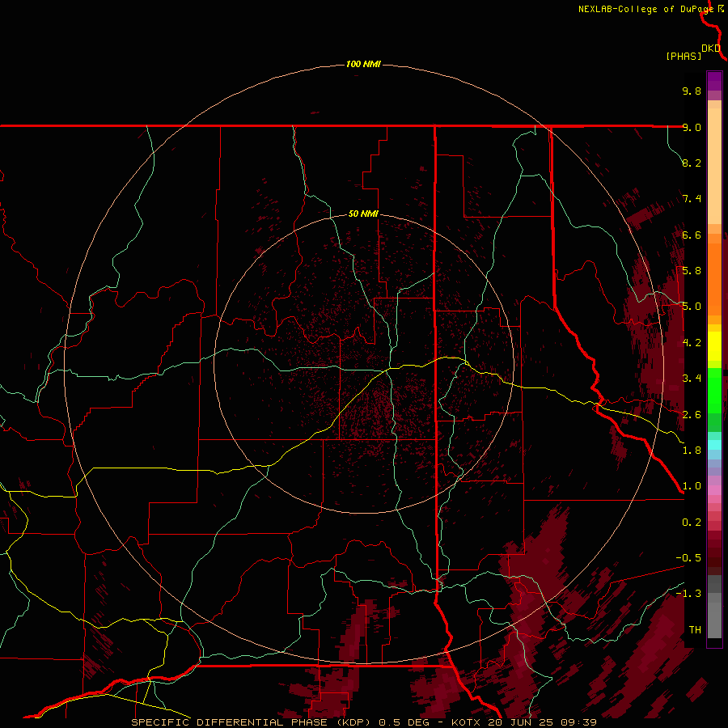Click the KOTX station identifier in the caption
The width and height of the screenshot is (728, 728).
point(468,722)
